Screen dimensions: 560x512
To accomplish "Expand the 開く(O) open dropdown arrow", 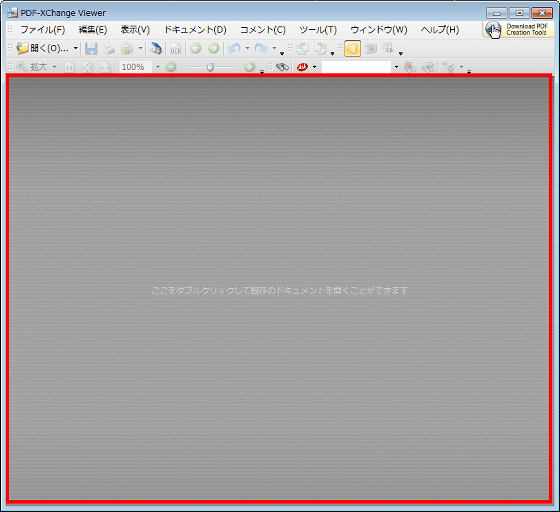I will click(x=76, y=48).
